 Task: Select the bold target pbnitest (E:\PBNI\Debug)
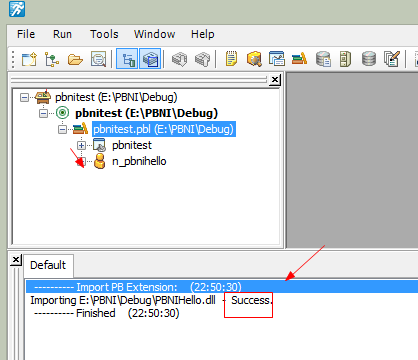tap(146, 113)
